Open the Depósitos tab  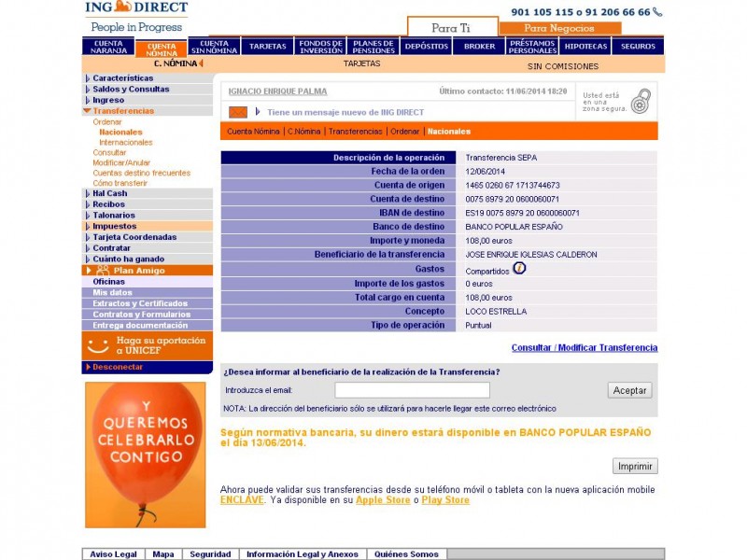tap(427, 46)
